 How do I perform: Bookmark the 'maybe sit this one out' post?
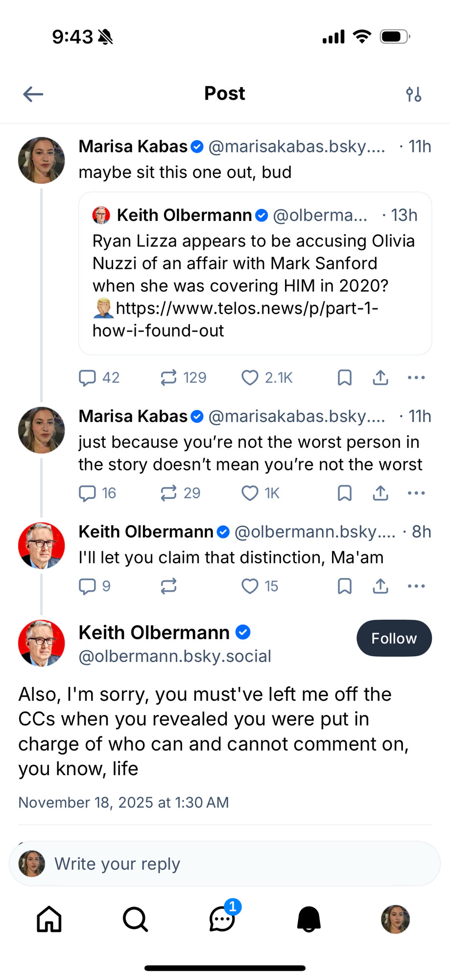click(x=345, y=378)
